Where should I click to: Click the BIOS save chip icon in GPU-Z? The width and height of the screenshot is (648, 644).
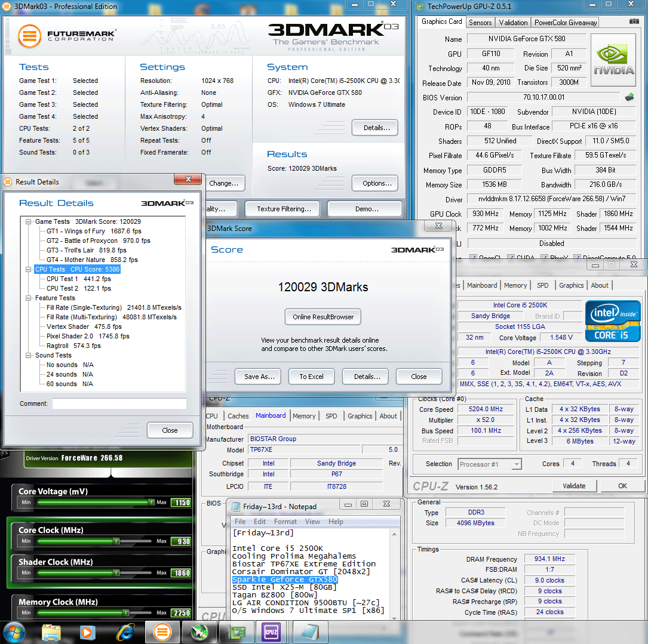[629, 97]
